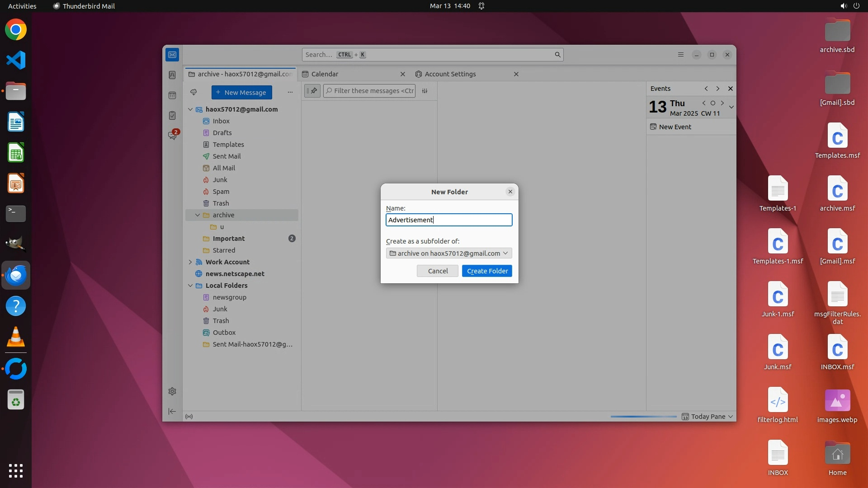Click the Get Messages cloud icon

193,92
